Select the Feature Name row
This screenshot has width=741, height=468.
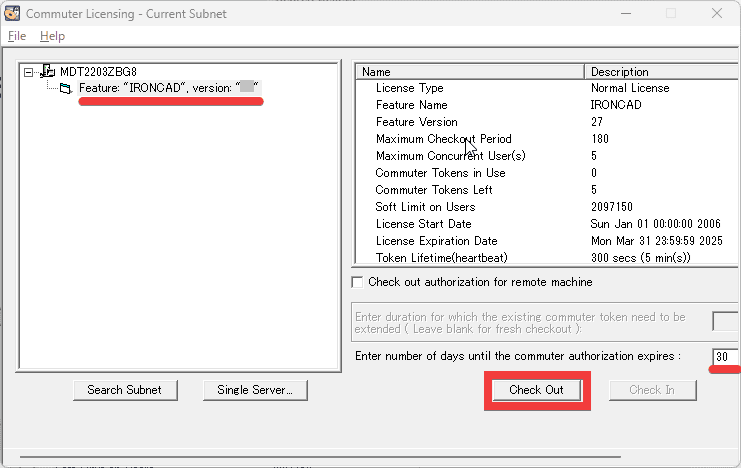click(547, 105)
